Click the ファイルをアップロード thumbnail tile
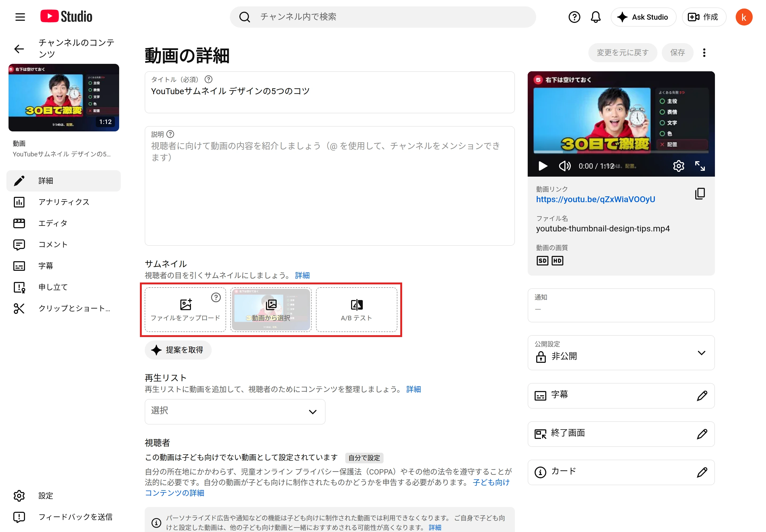 coord(185,310)
